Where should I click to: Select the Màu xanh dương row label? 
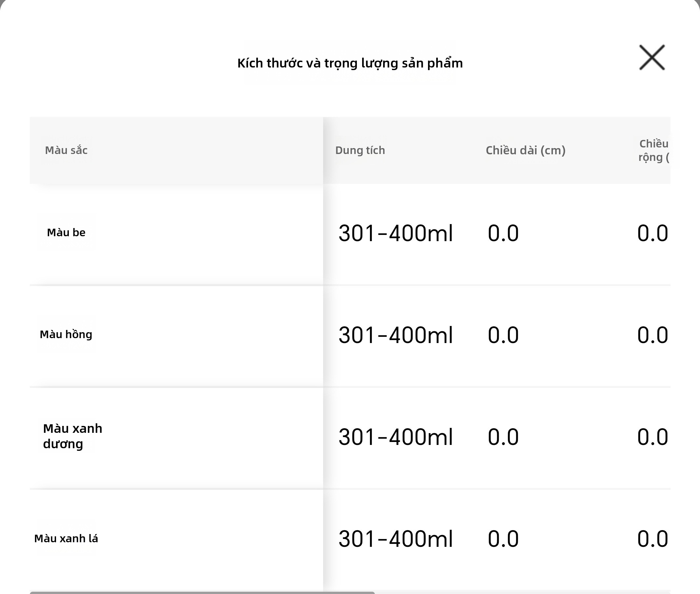coord(72,436)
